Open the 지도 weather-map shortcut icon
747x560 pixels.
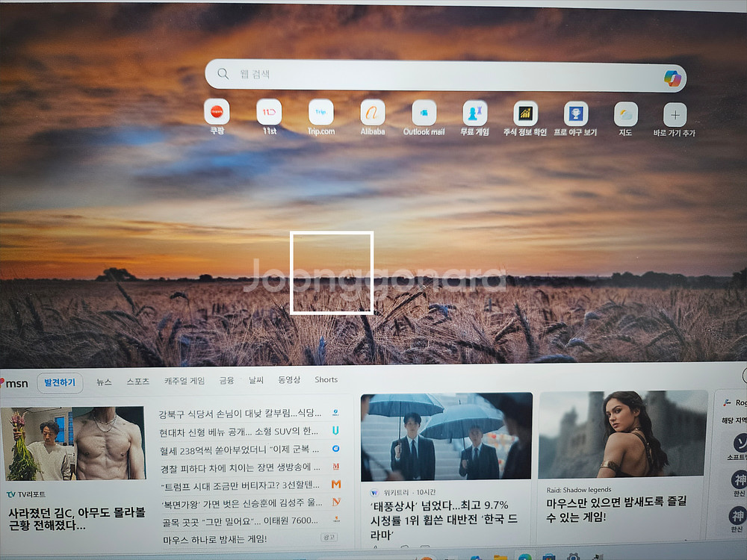tap(626, 114)
